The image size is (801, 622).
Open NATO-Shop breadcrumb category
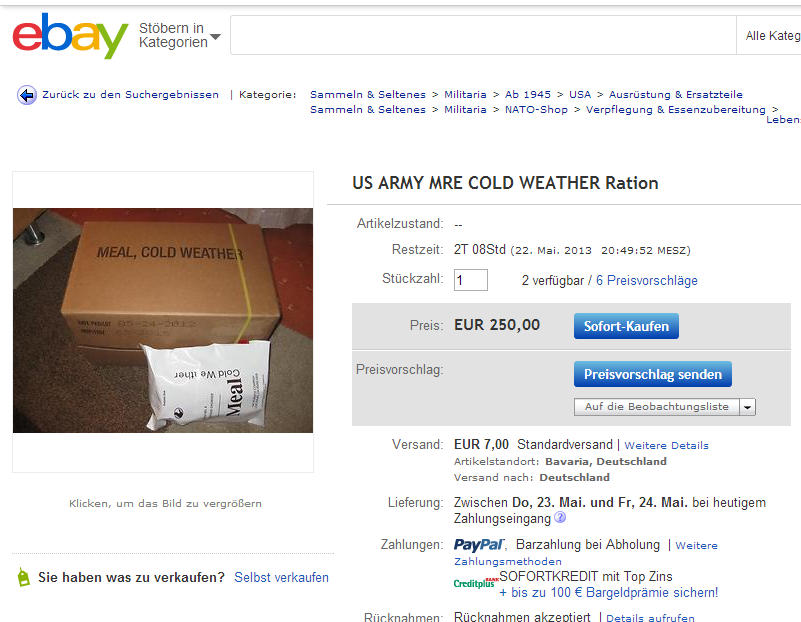(x=536, y=110)
